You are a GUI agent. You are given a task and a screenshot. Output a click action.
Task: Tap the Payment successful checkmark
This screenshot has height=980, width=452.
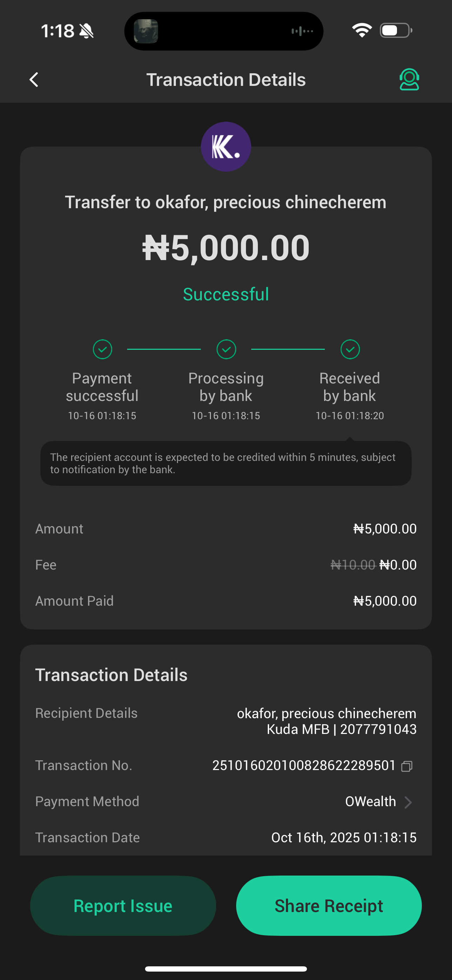tap(102, 349)
